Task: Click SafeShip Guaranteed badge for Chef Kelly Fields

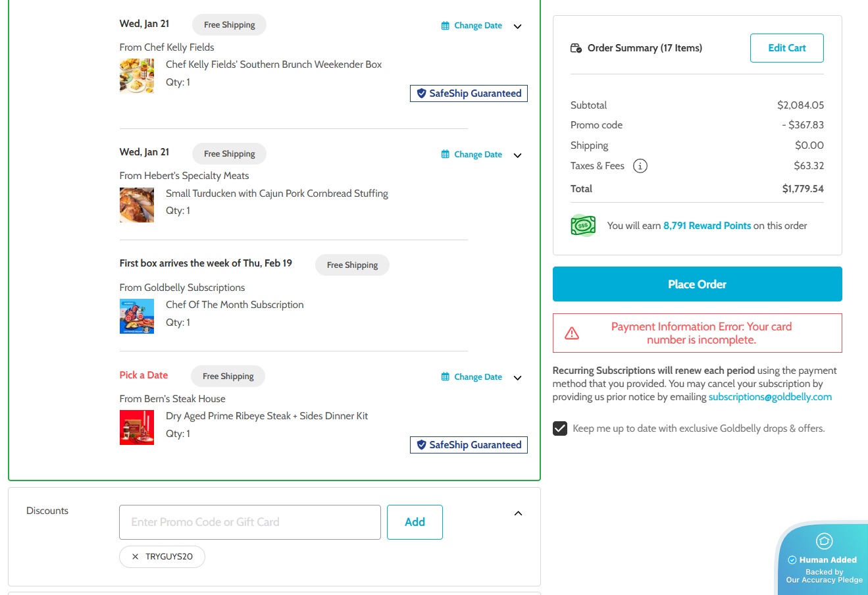Action: click(469, 93)
